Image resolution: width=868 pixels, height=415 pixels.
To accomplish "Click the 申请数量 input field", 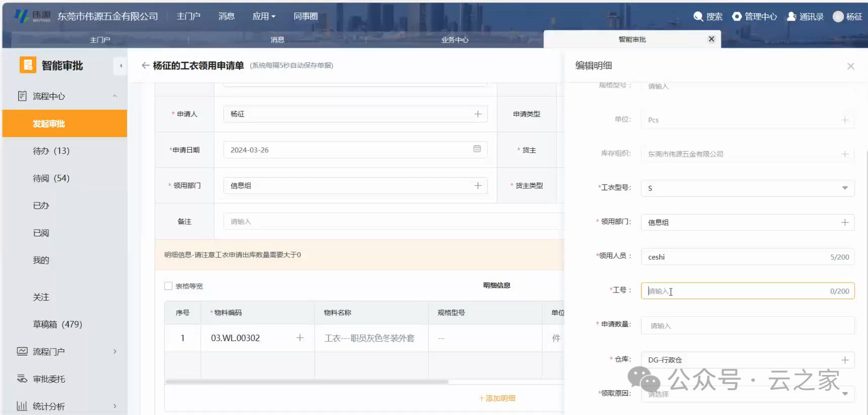I will tap(747, 325).
